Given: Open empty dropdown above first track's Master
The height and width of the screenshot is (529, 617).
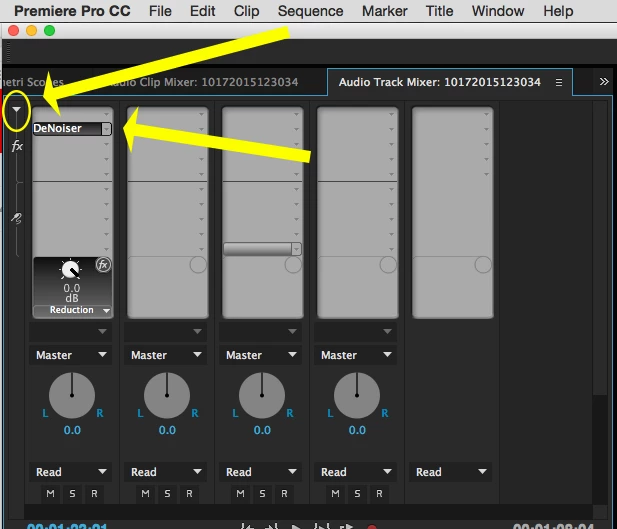Looking at the screenshot, I should 70,331.
